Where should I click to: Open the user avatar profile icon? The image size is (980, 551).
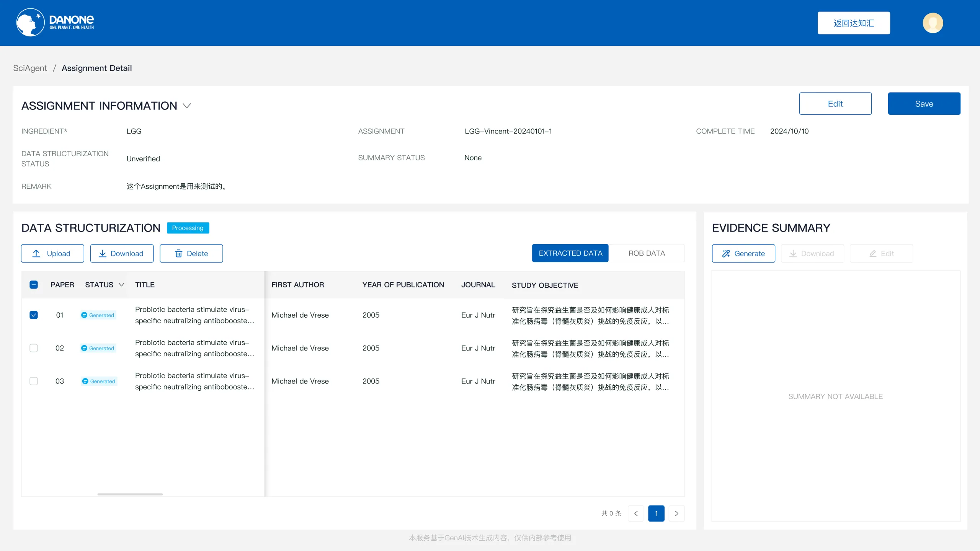[x=933, y=23]
